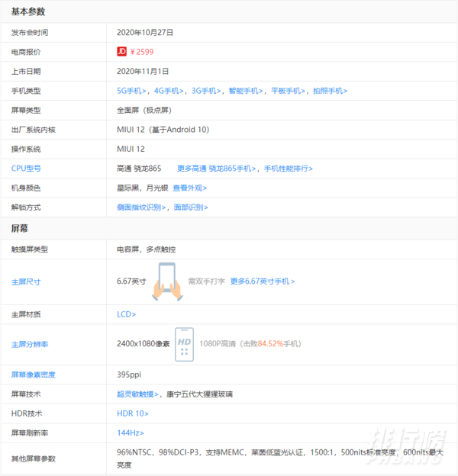The height and width of the screenshot is (476, 458).
Task: Click the HDR技术 row label
Action: coord(27,413)
